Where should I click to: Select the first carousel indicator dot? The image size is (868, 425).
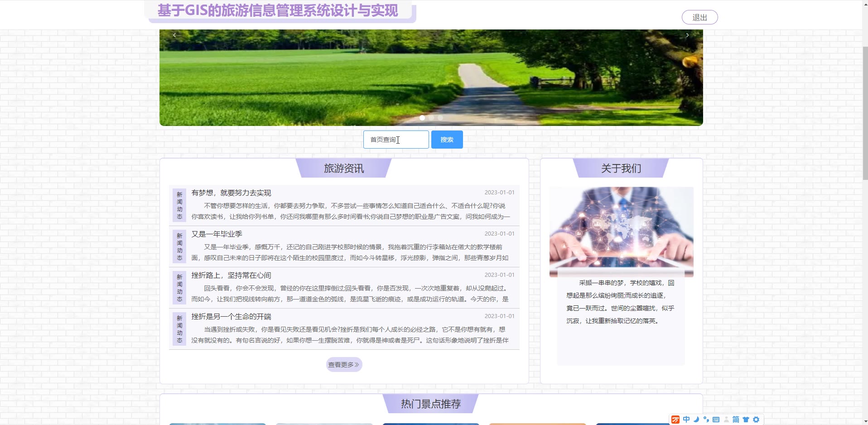(422, 118)
